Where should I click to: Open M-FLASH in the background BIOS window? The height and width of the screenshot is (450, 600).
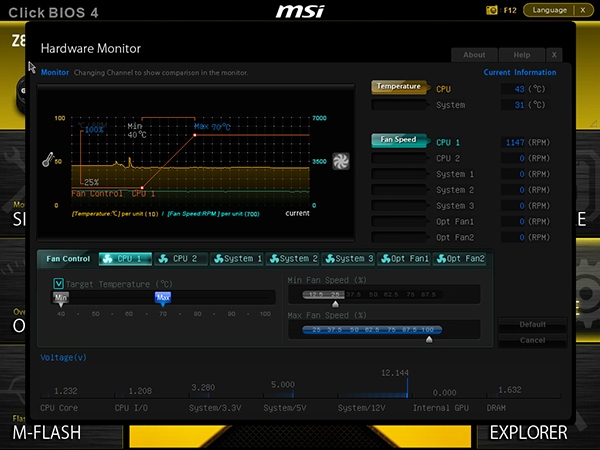click(x=47, y=433)
